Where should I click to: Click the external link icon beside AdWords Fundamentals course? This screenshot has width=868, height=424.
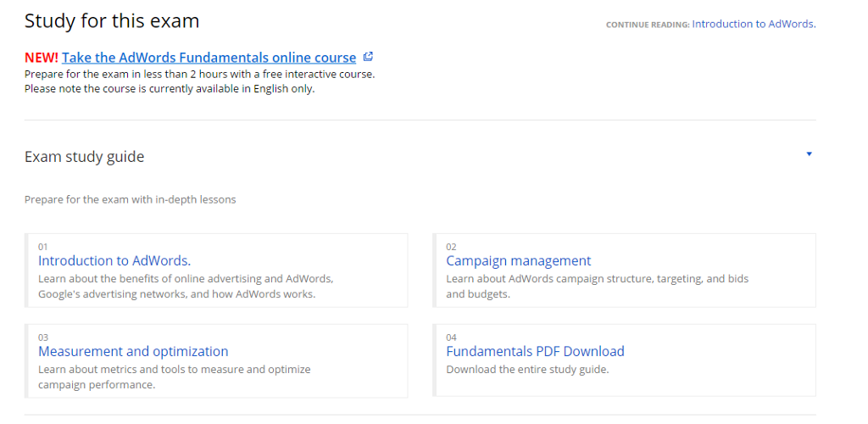click(x=368, y=57)
